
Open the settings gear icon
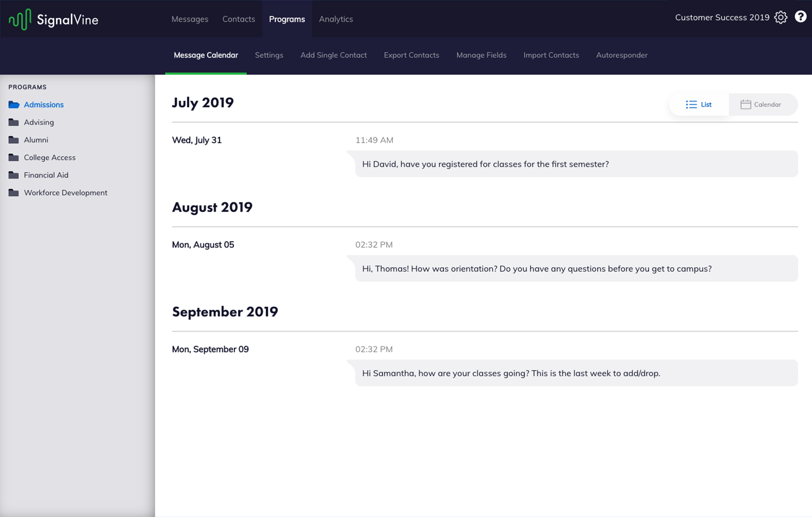[x=781, y=17]
